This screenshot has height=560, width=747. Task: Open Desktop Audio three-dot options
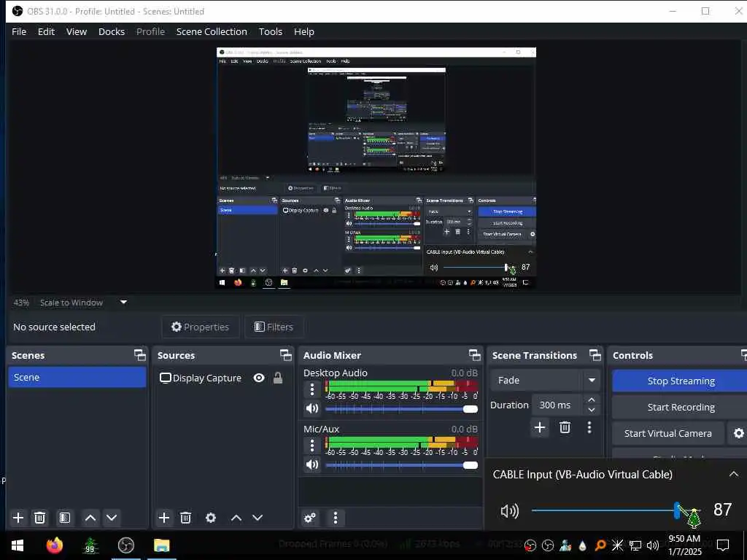pyautogui.click(x=312, y=389)
